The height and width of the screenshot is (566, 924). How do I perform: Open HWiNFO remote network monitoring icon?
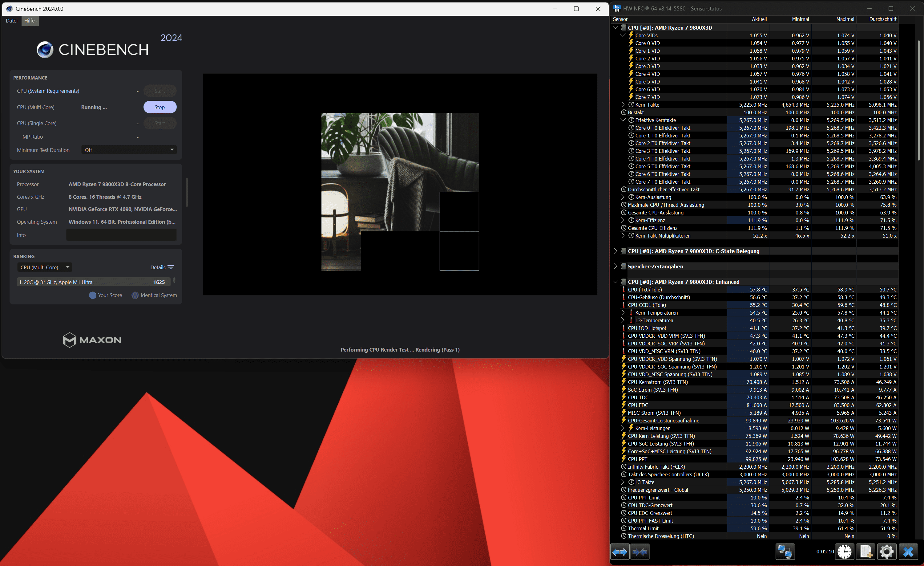(x=785, y=552)
